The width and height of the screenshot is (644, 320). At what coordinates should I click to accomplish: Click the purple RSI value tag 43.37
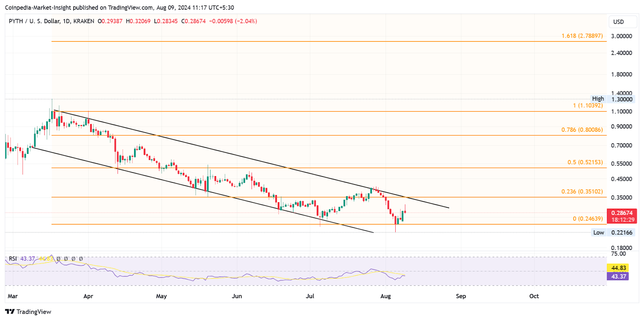618,276
